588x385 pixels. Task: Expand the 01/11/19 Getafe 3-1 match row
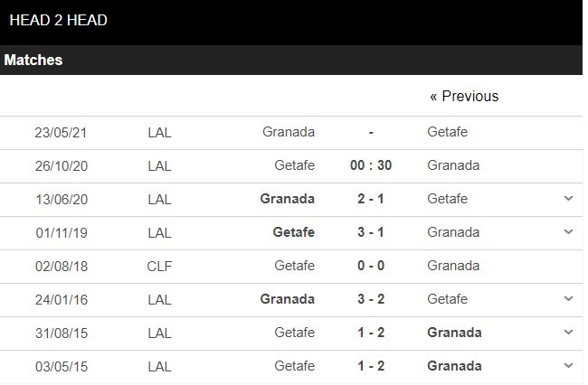tap(568, 232)
